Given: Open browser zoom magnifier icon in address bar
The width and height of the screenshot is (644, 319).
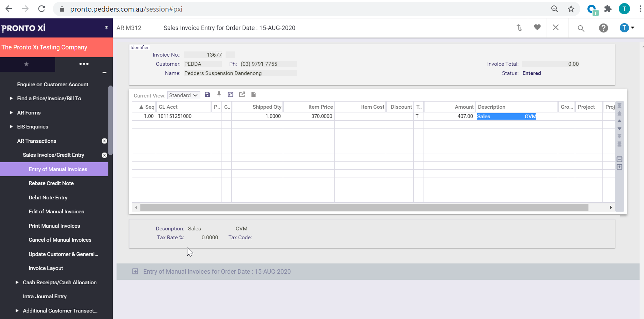Looking at the screenshot, I should point(555,9).
